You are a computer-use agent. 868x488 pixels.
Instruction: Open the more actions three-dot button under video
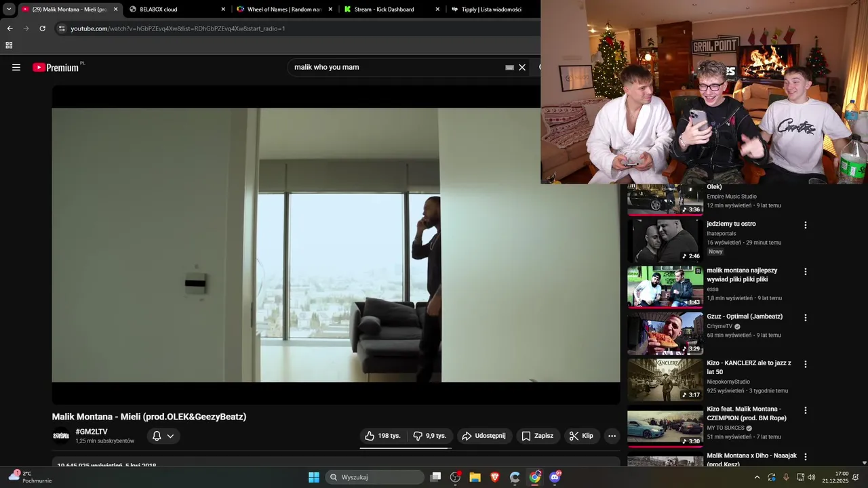click(612, 436)
